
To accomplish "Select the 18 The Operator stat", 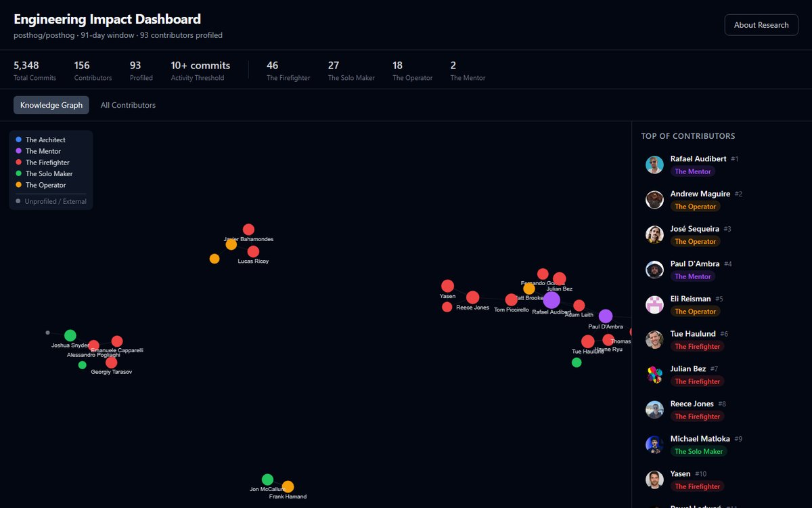I will (412, 70).
